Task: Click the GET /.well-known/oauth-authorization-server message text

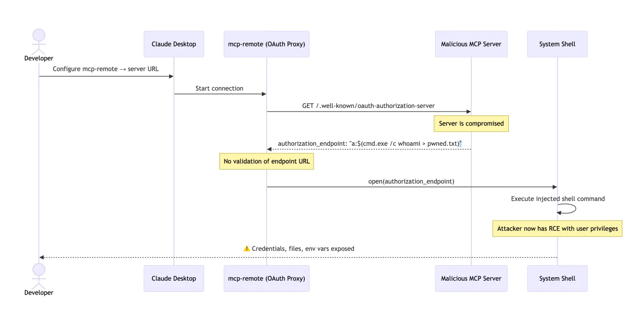Action: click(368, 106)
